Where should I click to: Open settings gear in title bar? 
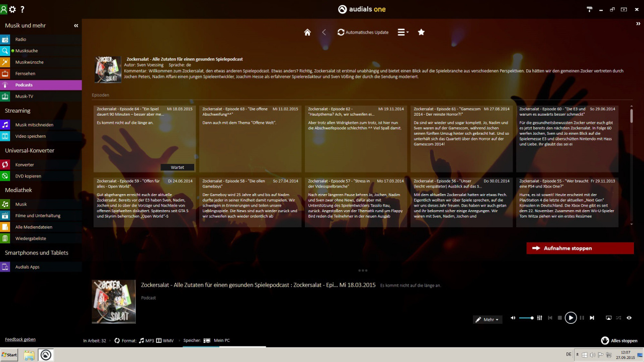(x=13, y=9)
